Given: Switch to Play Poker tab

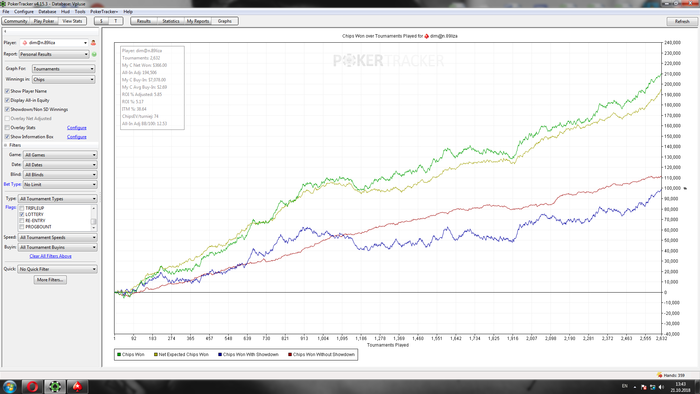Looking at the screenshot, I should [x=44, y=21].
